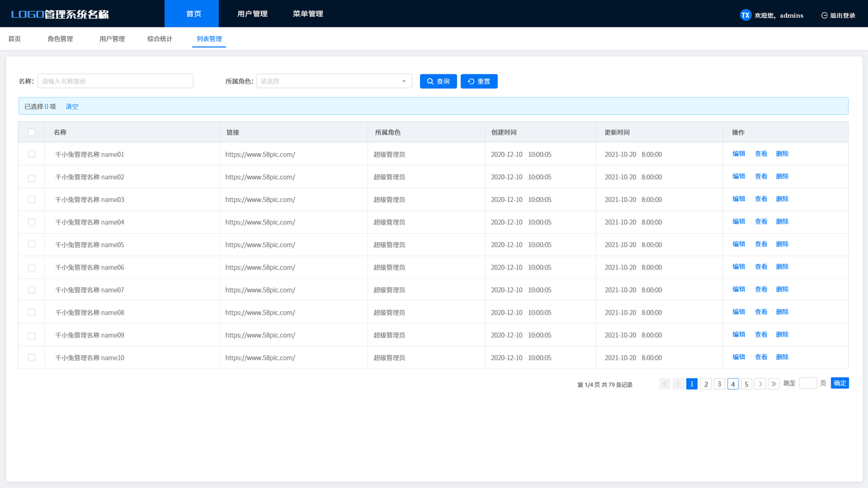Click the 退出登录 logout link
Viewport: 868px width, 488px height.
pos(838,15)
